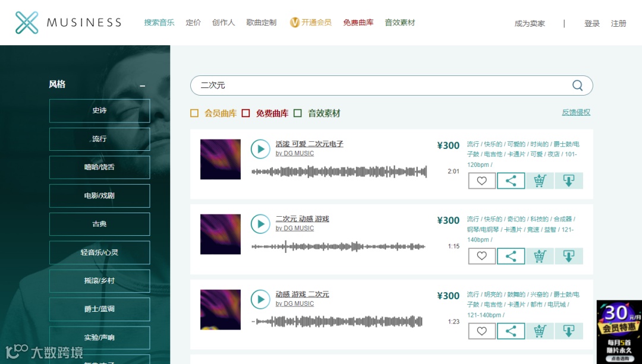Select the 爵士/蓝调 style filter

pyautogui.click(x=99, y=309)
